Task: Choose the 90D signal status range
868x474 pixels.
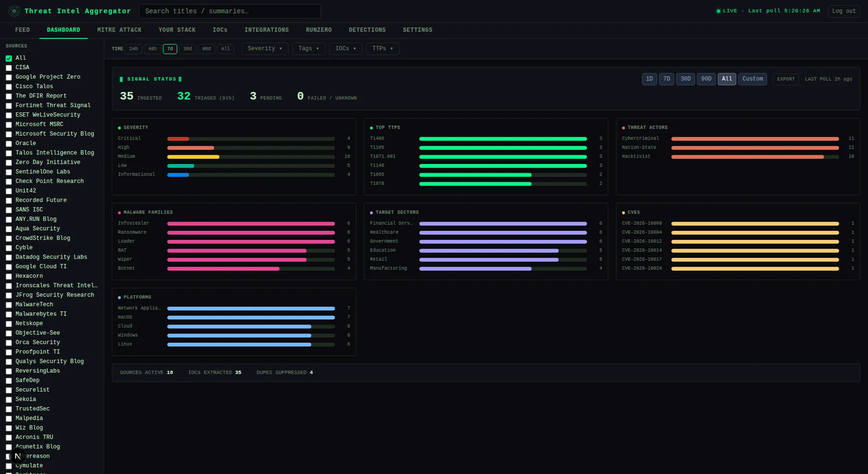Action: coord(706,79)
